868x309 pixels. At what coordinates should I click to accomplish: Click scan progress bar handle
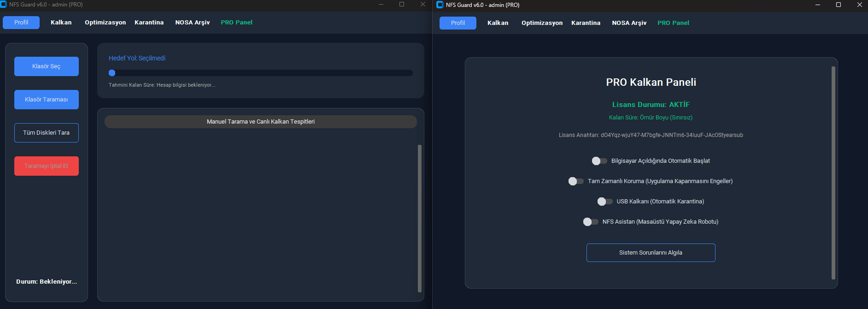click(112, 73)
